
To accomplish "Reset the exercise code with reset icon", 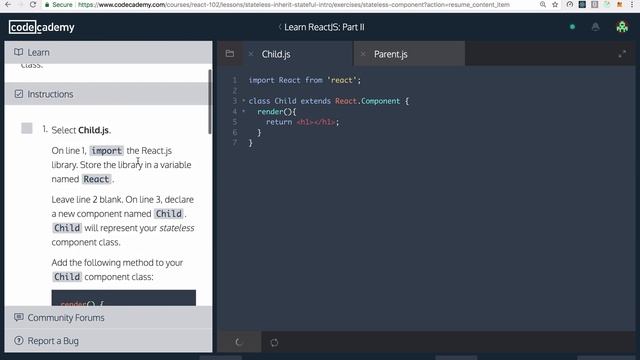I will coord(274,342).
